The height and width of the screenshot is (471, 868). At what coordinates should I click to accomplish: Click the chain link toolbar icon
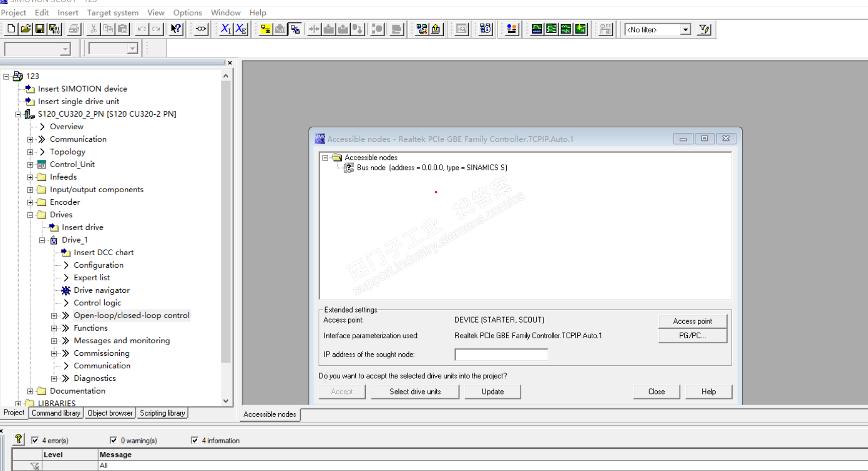(x=201, y=29)
